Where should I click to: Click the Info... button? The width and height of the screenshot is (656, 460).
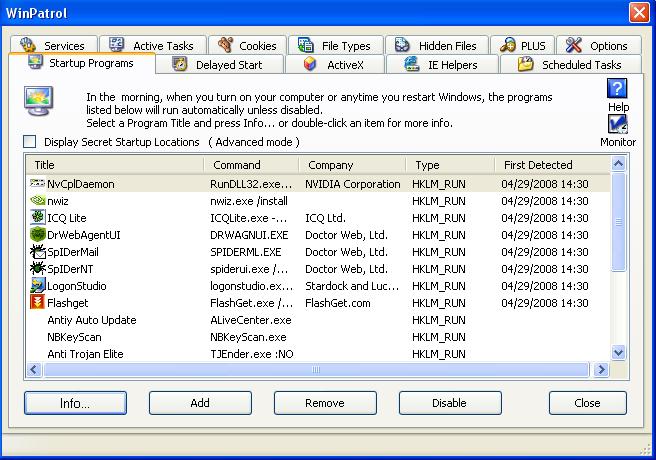(75, 403)
